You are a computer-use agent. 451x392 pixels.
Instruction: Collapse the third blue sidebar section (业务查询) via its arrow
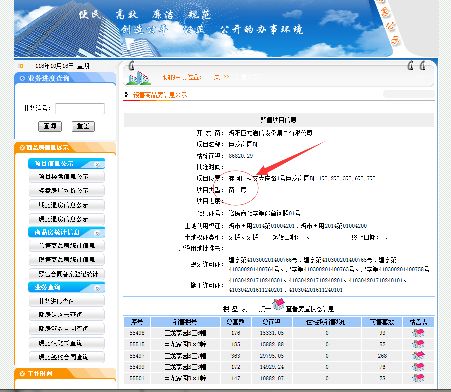click(97, 288)
